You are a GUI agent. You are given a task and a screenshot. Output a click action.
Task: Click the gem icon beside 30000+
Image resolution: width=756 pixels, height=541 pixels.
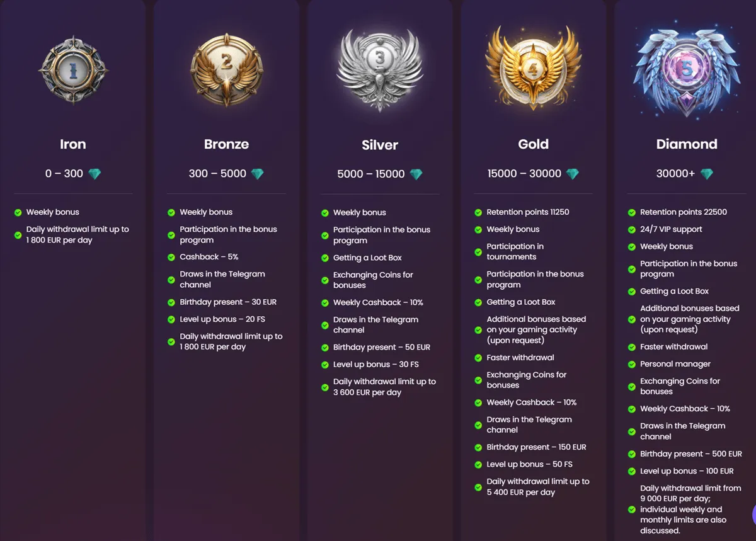(707, 174)
